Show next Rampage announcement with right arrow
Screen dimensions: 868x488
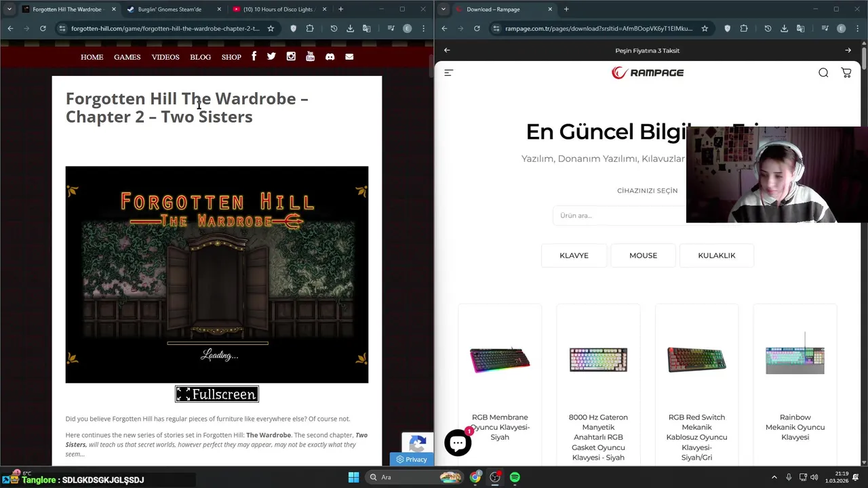[x=848, y=50]
